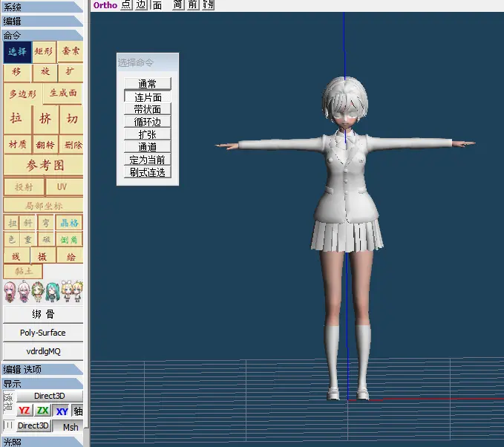Switch view to the XY axis plane
Image resolution: width=504 pixels, height=447 pixels.
(x=62, y=411)
